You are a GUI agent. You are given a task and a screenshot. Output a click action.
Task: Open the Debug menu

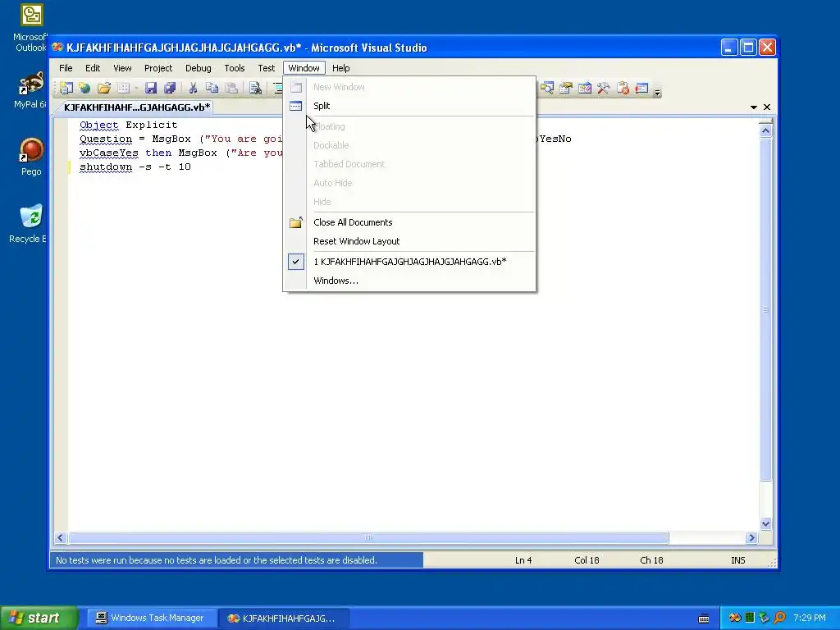pos(199,68)
